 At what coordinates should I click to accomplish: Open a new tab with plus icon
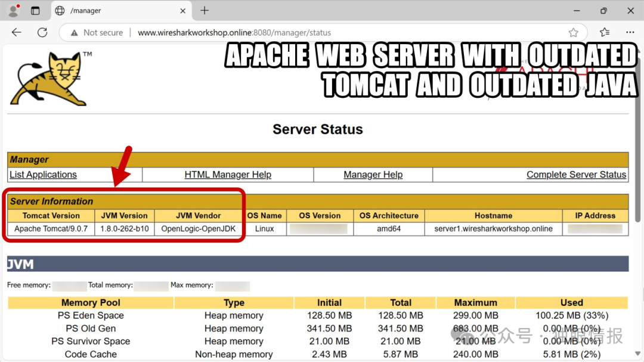pyautogui.click(x=205, y=11)
